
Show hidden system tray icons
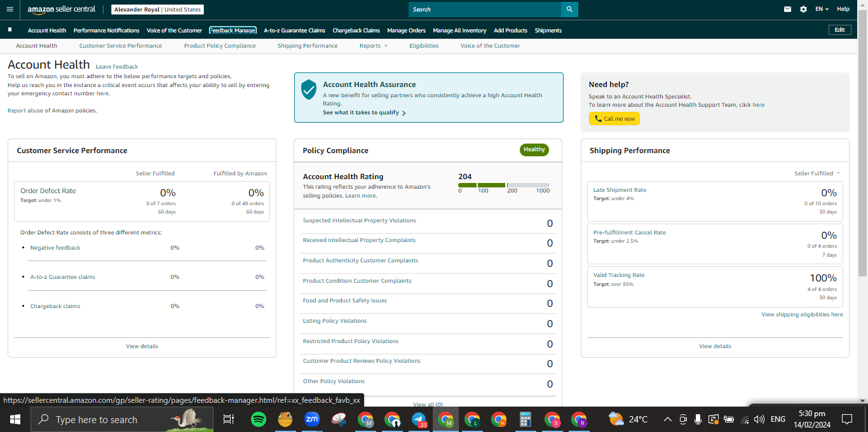tap(667, 419)
